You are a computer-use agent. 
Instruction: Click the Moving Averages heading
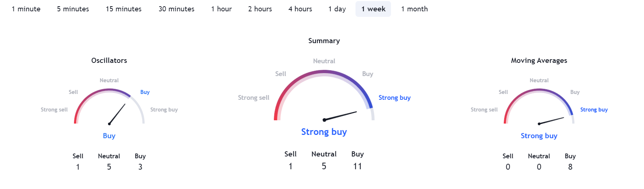click(x=539, y=61)
